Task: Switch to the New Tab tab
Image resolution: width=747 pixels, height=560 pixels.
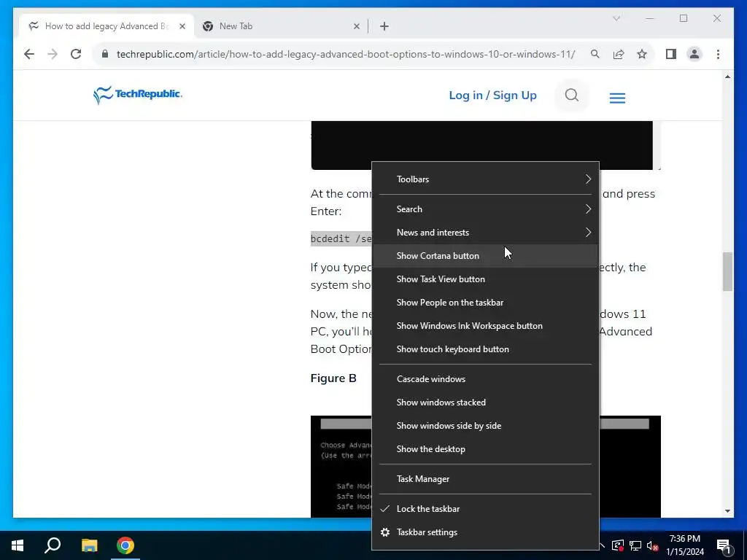Action: point(281,26)
